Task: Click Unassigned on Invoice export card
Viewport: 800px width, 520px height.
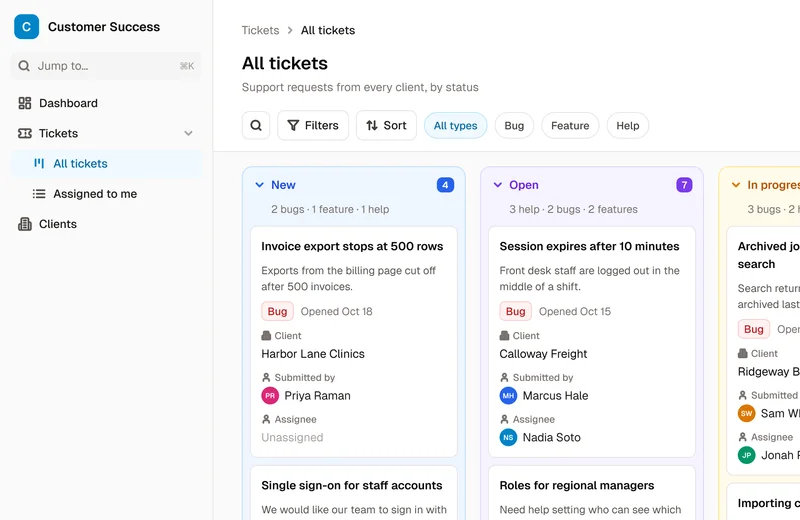Action: click(292, 437)
